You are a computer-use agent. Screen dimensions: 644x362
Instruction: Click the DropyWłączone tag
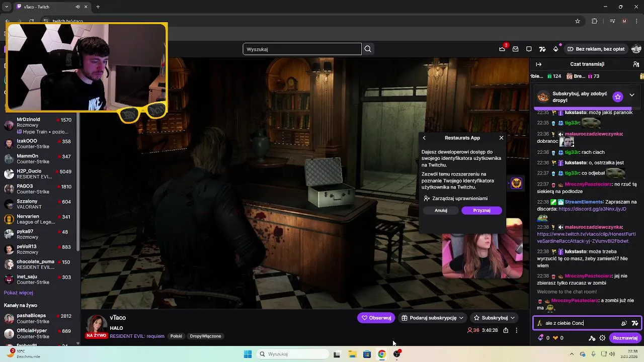(x=205, y=336)
